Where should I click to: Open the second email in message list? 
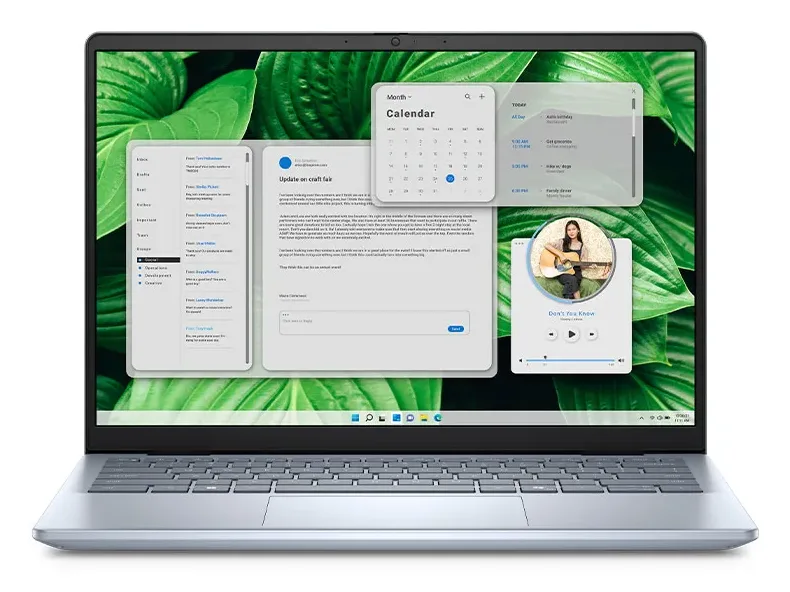pos(209,192)
